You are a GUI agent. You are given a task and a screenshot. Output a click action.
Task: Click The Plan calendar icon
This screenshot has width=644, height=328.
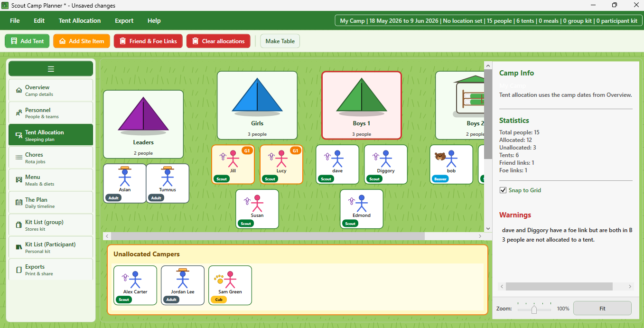[x=19, y=203]
